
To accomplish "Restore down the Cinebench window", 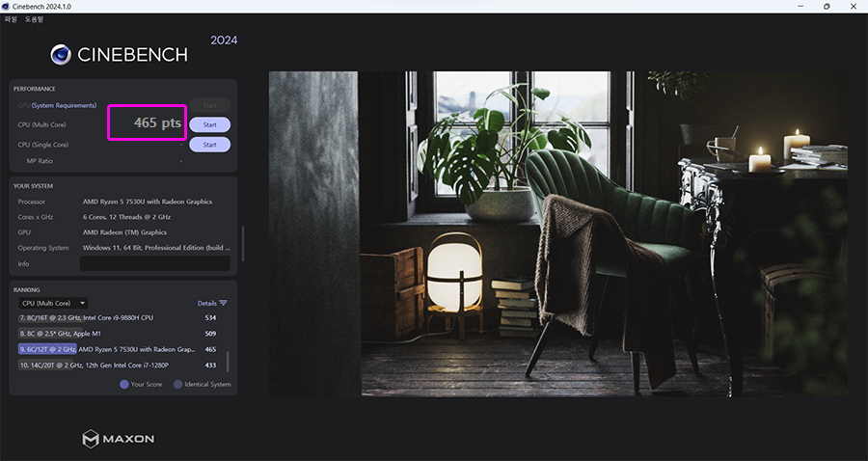I will click(827, 7).
